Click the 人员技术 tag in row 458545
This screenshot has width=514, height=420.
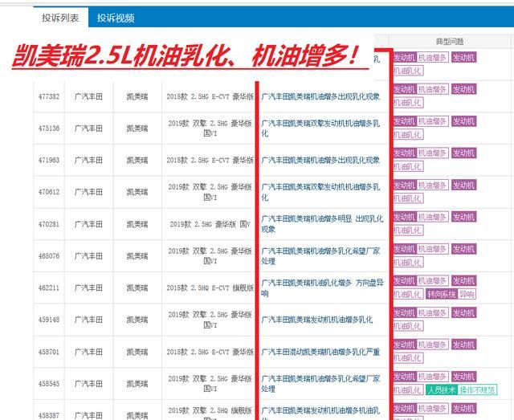point(441,389)
